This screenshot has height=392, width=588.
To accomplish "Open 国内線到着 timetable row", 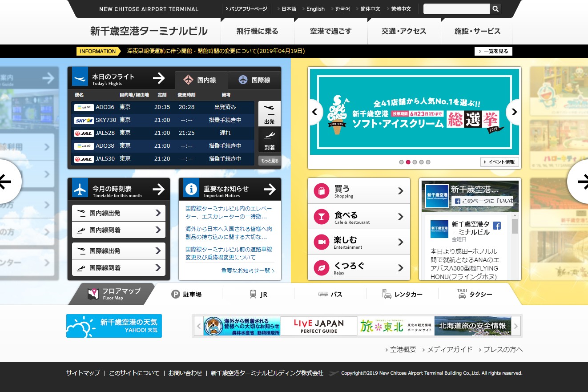I will pos(119,230).
